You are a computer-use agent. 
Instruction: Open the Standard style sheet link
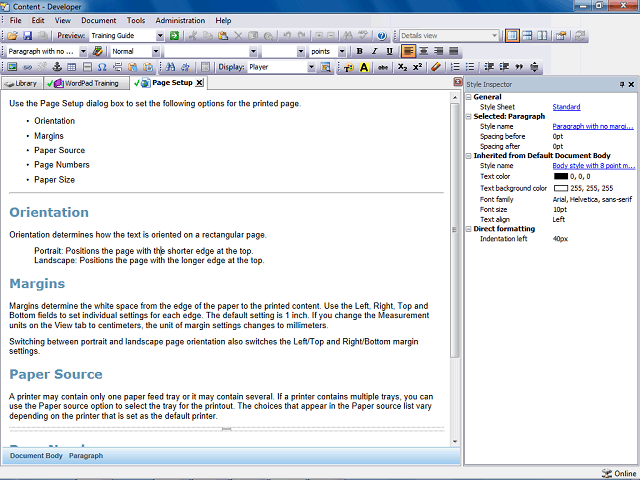coord(566,107)
